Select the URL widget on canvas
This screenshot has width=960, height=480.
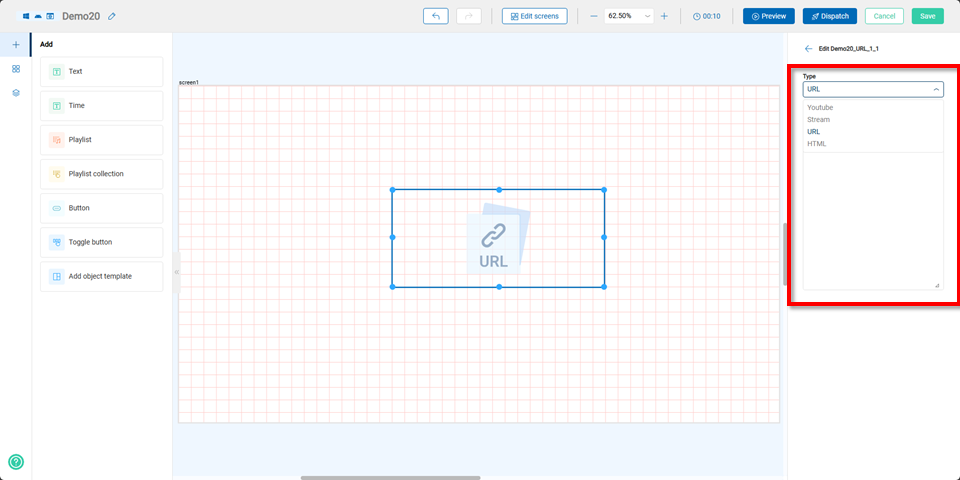pos(498,238)
